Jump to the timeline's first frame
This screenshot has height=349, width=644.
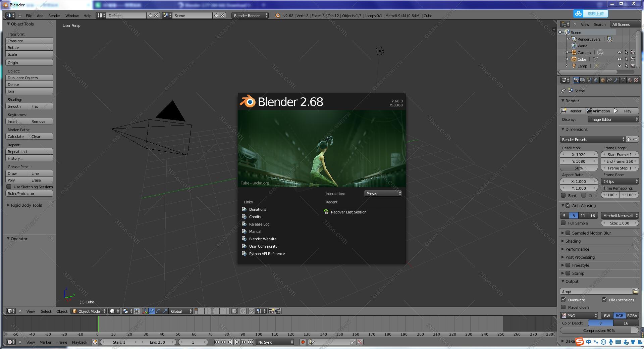(x=217, y=342)
